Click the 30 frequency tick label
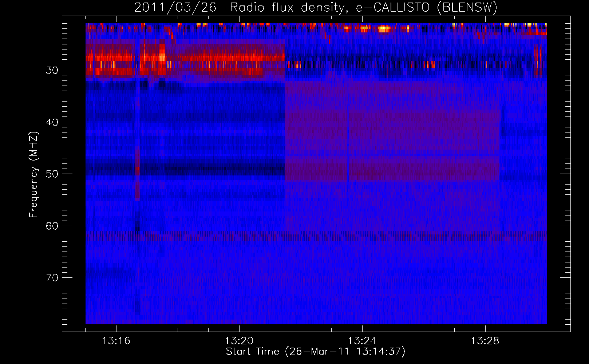Screen dimensions: 589x364 52,70
